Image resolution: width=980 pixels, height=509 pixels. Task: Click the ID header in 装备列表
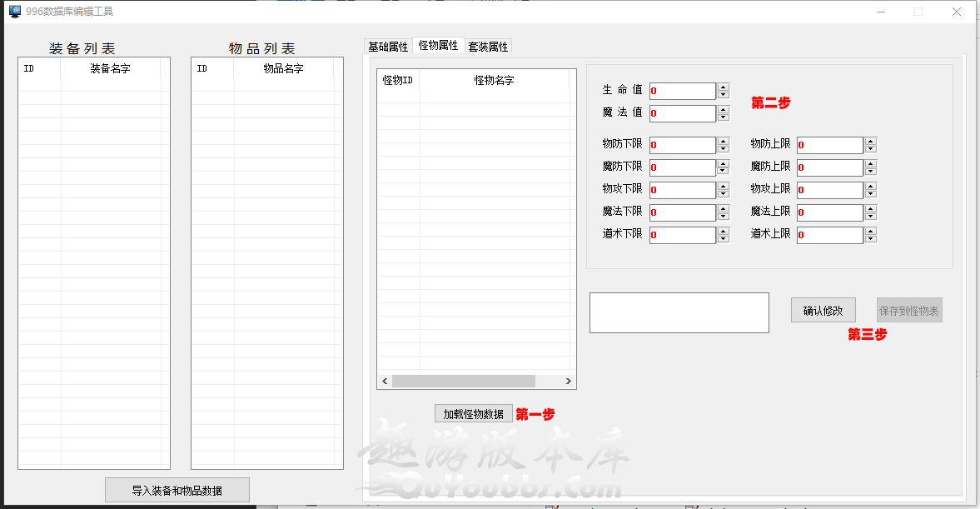coord(39,68)
